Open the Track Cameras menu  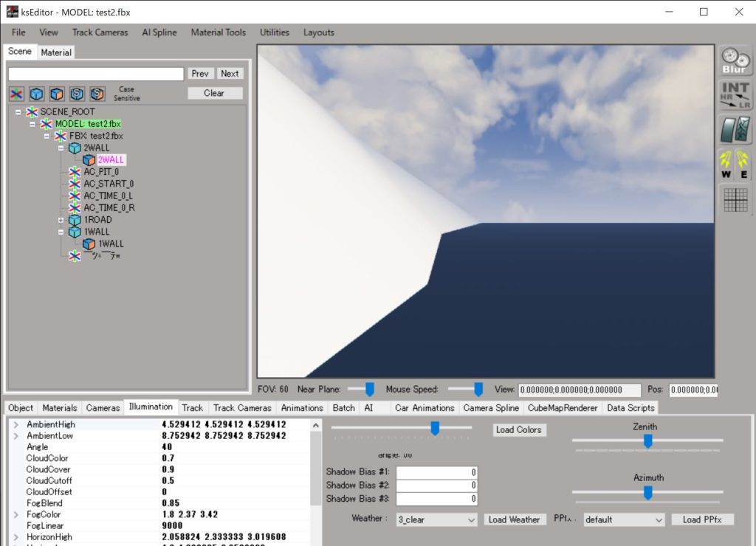coord(100,32)
